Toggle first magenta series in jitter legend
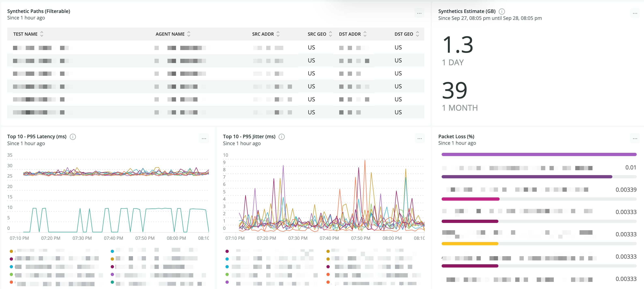The width and height of the screenshot is (644, 289). 227,251
